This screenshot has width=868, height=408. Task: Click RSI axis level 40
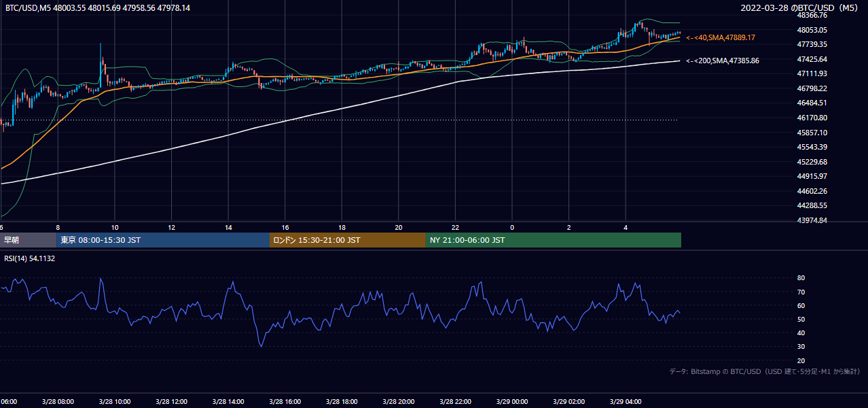(801, 333)
